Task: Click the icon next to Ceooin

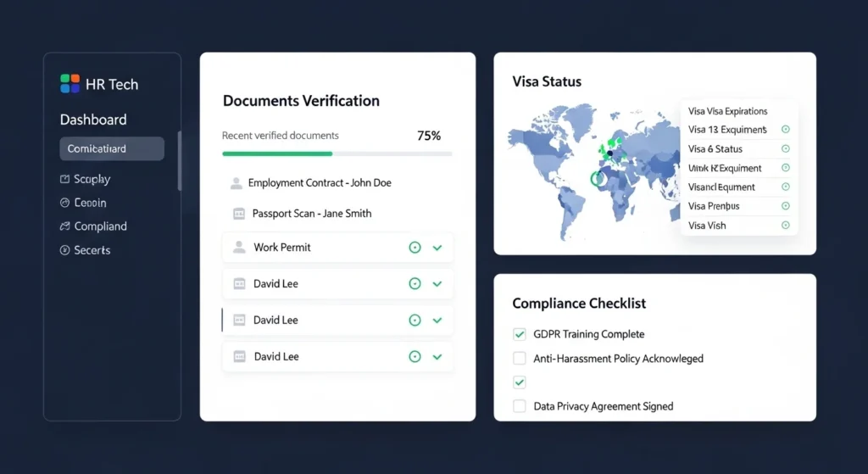Action: coord(64,204)
